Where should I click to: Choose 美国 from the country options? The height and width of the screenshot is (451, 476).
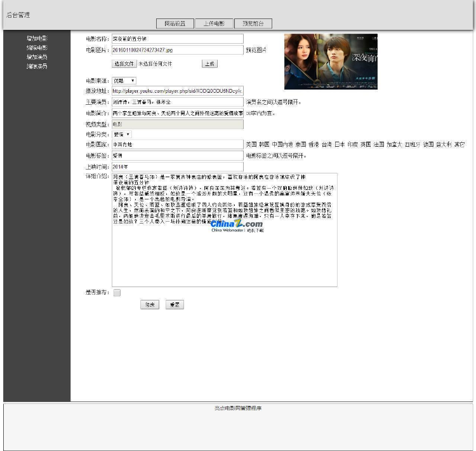pyautogui.click(x=251, y=145)
